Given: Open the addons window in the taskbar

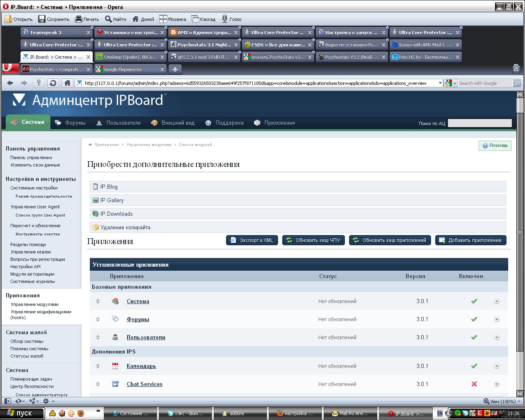Looking at the screenshot, I should (x=240, y=413).
